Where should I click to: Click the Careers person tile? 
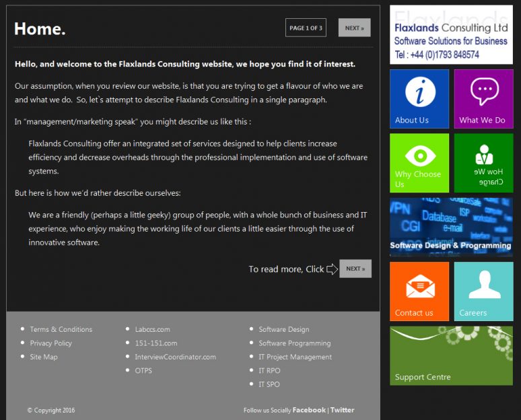[x=483, y=291]
